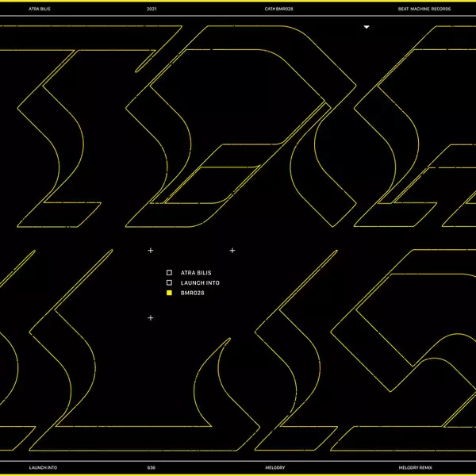Click the 636 label in the footer
The width and height of the screenshot is (476, 476).
pos(152,468)
